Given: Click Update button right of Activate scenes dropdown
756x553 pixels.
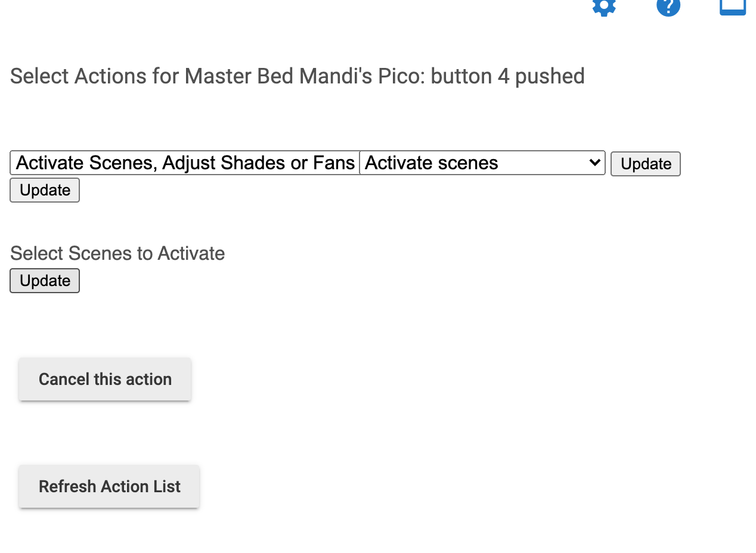Looking at the screenshot, I should (x=646, y=164).
